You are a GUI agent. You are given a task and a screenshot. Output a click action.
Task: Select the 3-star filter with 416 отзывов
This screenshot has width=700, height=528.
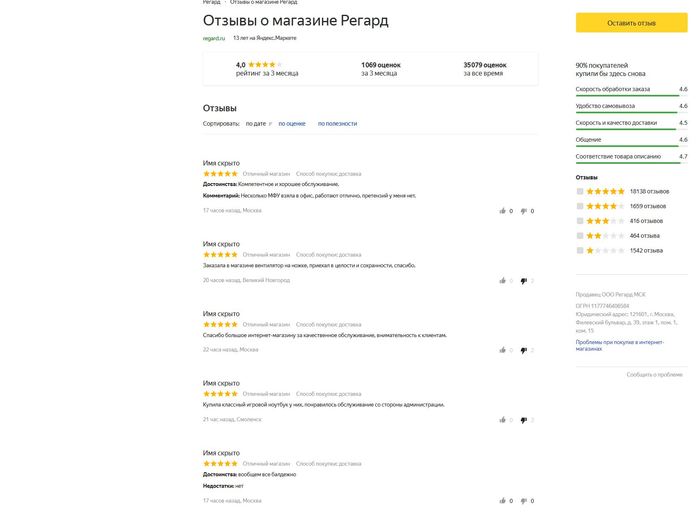pyautogui.click(x=580, y=221)
